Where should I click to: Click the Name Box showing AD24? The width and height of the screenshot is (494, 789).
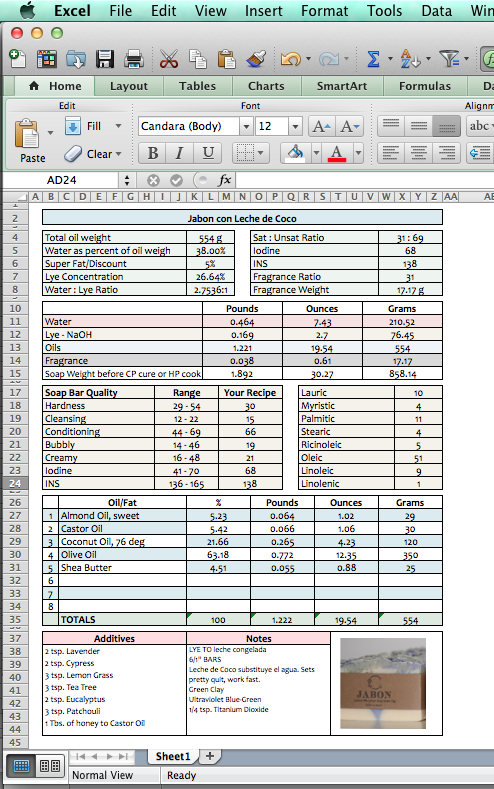tap(62, 180)
